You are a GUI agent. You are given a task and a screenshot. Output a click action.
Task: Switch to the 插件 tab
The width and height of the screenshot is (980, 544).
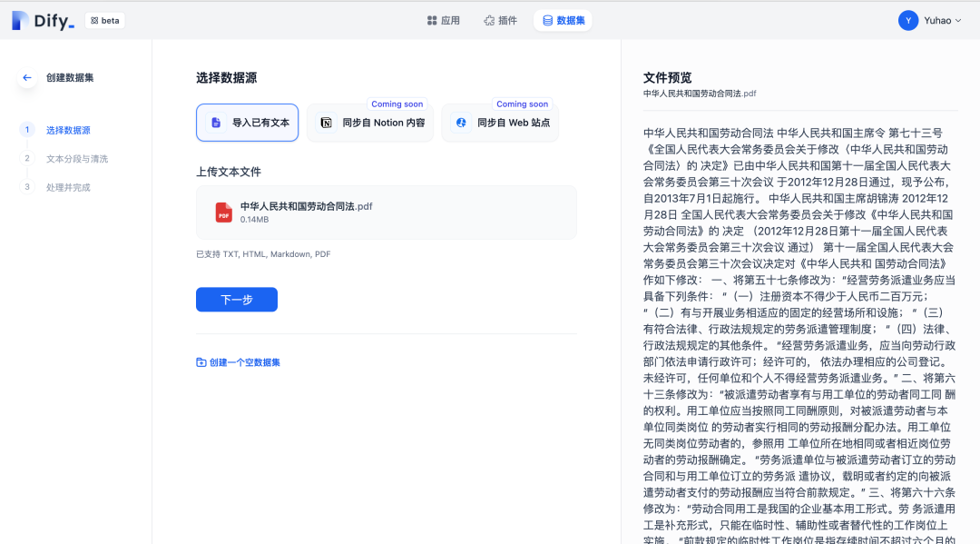pos(499,20)
